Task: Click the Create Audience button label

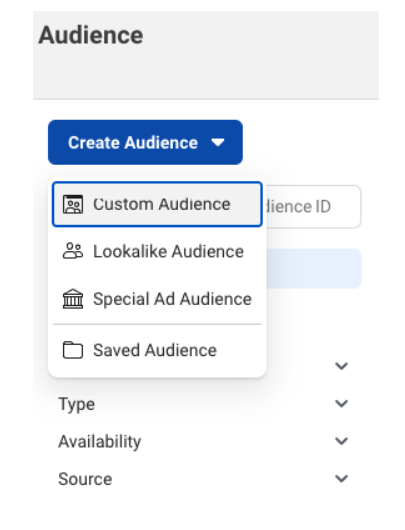Action: coord(133,143)
